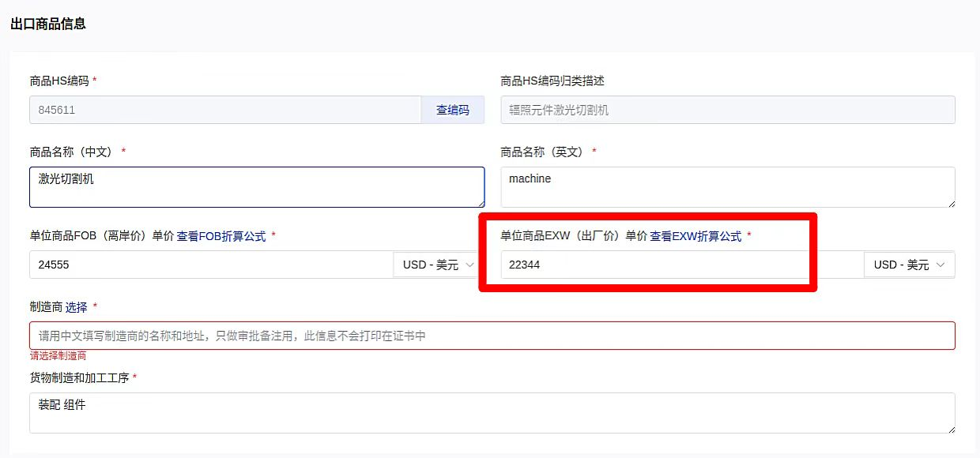Expand the FOB currency USD dropdown
Viewport: 980px width, 458px height.
pos(438,265)
